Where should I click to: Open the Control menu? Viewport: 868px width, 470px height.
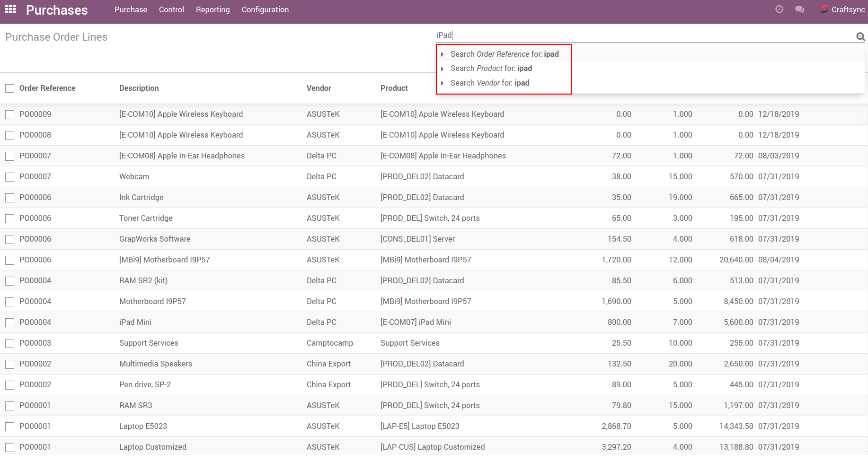tap(171, 9)
